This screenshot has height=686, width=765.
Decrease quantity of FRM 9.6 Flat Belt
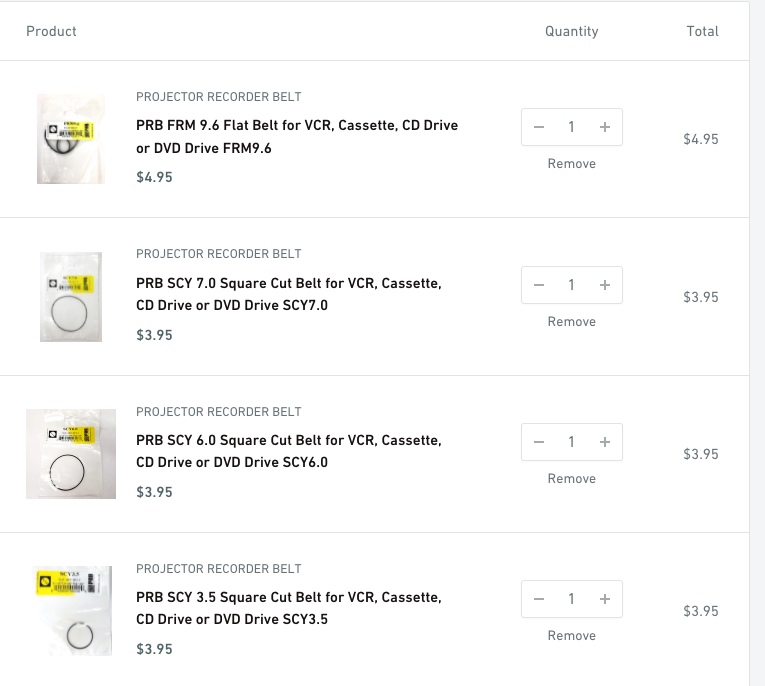[539, 127]
